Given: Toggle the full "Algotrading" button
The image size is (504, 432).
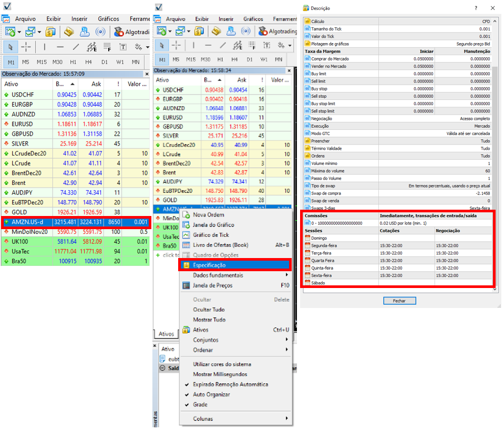Looking at the screenshot, I should tap(277, 31).
